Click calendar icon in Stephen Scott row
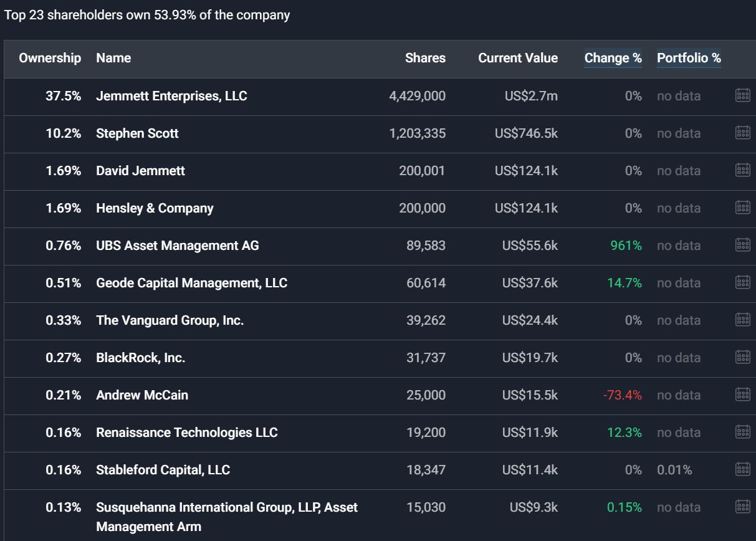The height and width of the screenshot is (541, 756). pyautogui.click(x=742, y=133)
